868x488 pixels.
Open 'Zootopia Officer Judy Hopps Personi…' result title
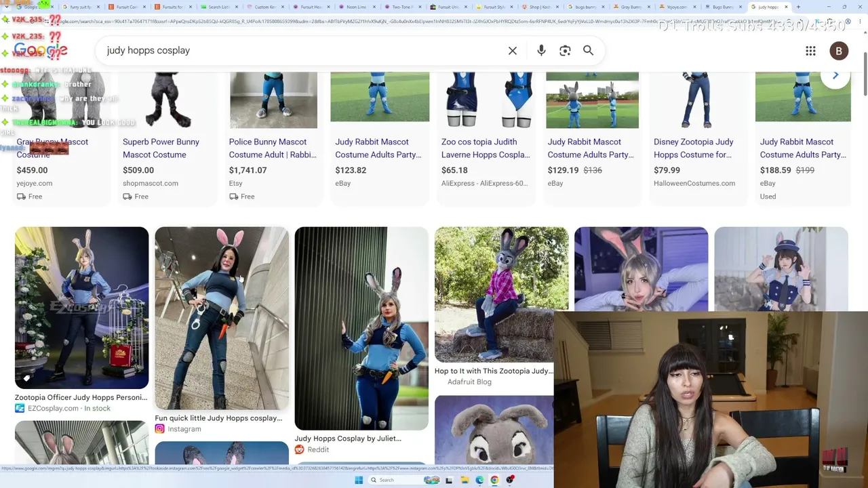point(81,397)
